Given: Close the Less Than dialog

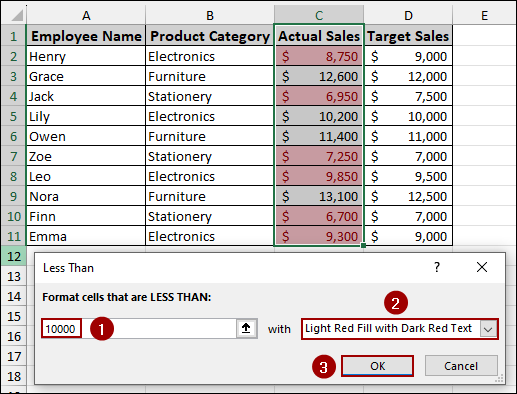Looking at the screenshot, I should coord(482,267).
